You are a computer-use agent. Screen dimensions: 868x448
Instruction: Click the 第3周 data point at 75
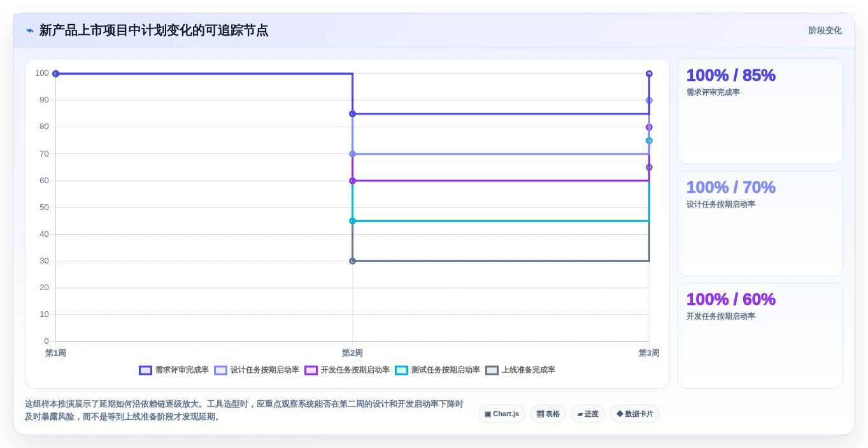click(649, 141)
